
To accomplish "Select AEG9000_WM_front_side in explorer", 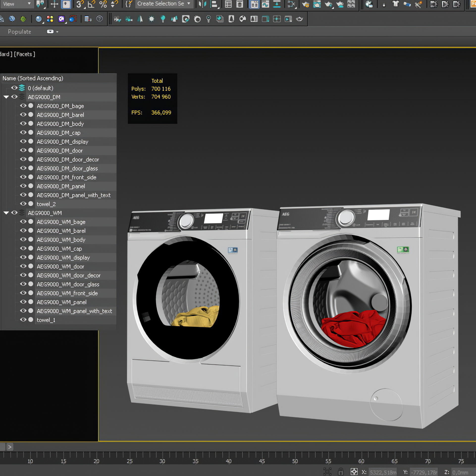I will pyautogui.click(x=67, y=293).
